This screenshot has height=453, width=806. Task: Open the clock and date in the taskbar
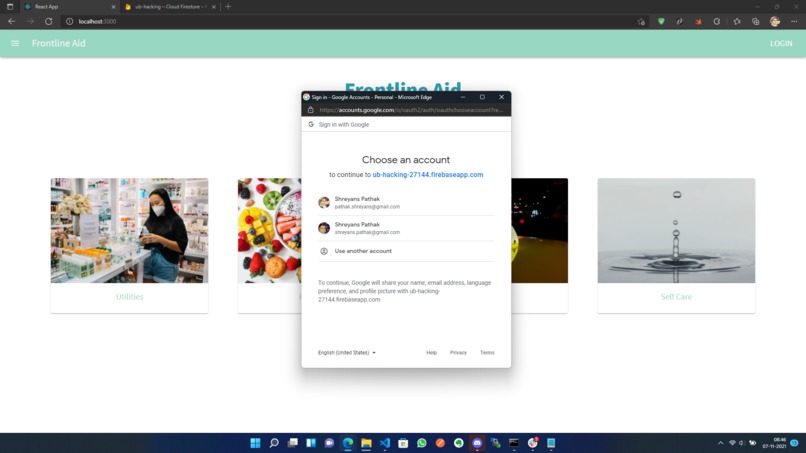point(775,443)
